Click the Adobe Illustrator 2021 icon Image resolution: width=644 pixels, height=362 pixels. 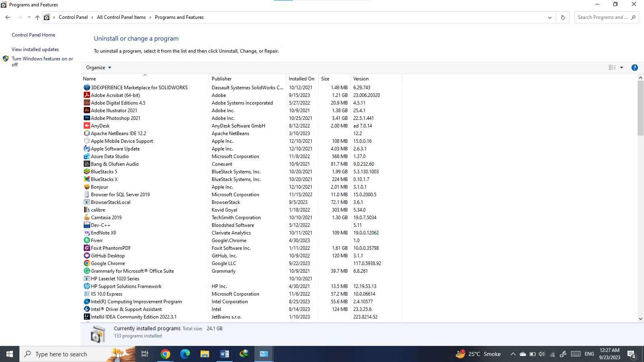[87, 110]
